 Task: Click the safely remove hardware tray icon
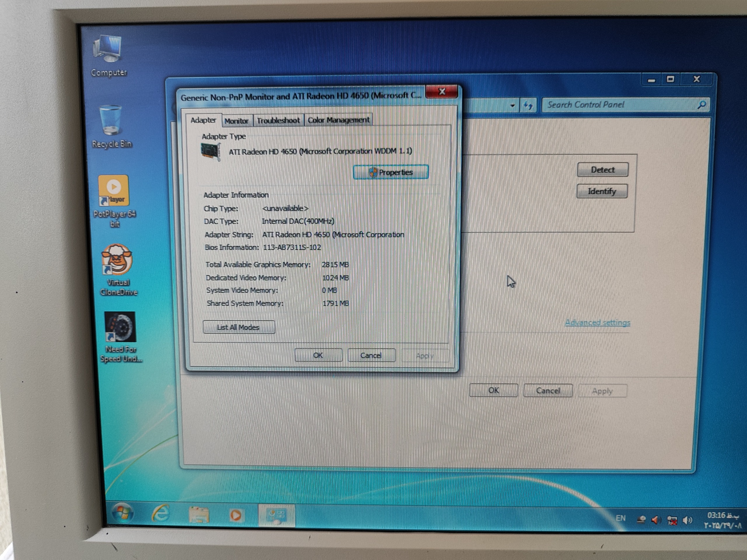(x=641, y=519)
